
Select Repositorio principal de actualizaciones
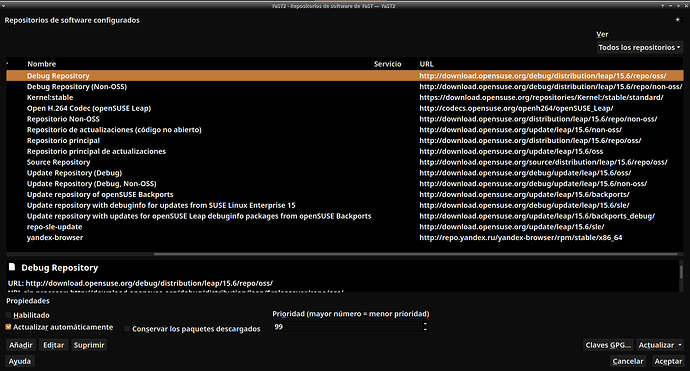[x=345, y=151]
